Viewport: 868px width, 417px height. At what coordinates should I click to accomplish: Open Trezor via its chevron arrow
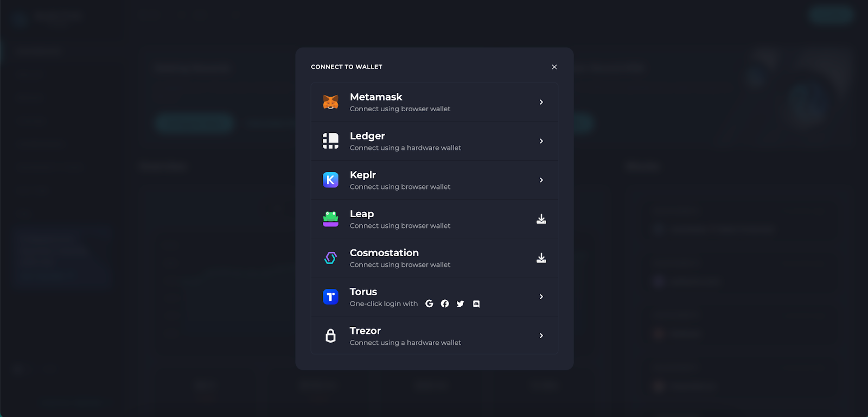[541, 336]
